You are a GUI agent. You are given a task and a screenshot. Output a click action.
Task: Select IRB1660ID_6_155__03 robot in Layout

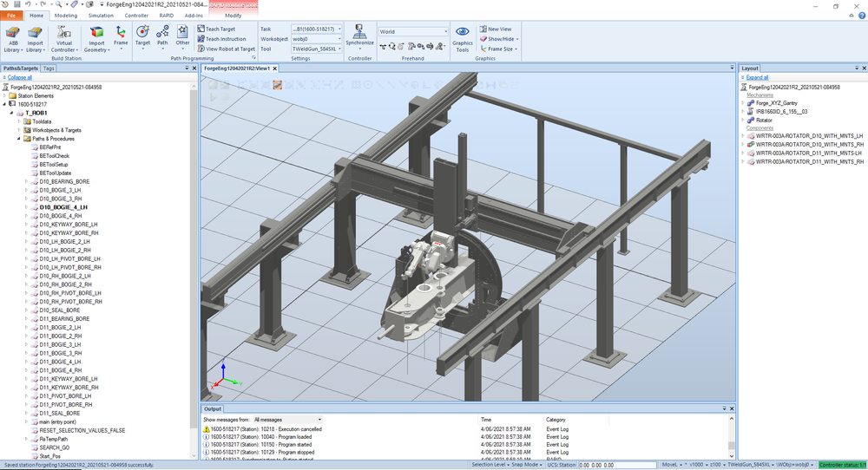tap(782, 111)
